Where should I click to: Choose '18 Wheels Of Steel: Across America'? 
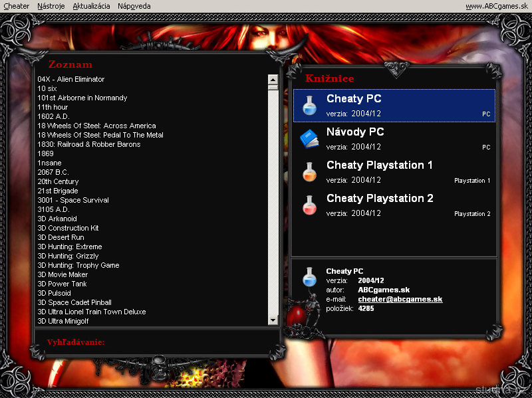96,126
